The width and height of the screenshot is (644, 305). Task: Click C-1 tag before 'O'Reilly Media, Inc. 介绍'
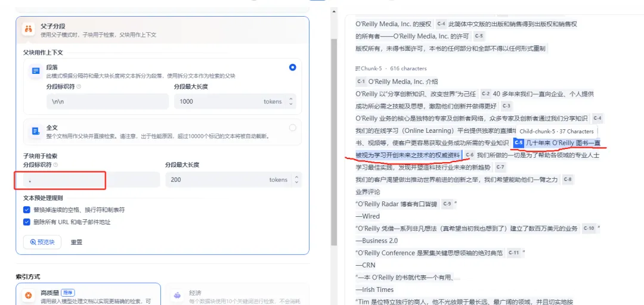361,81
